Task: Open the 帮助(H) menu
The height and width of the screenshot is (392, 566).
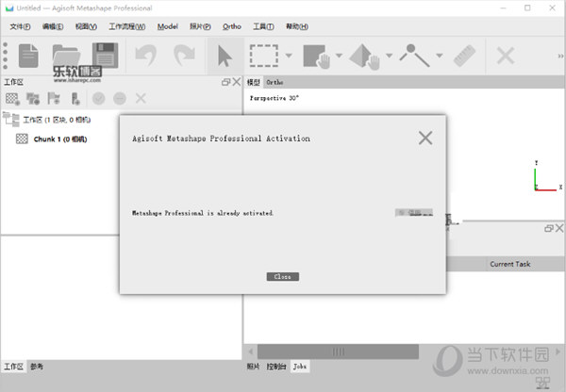Action: tap(297, 26)
